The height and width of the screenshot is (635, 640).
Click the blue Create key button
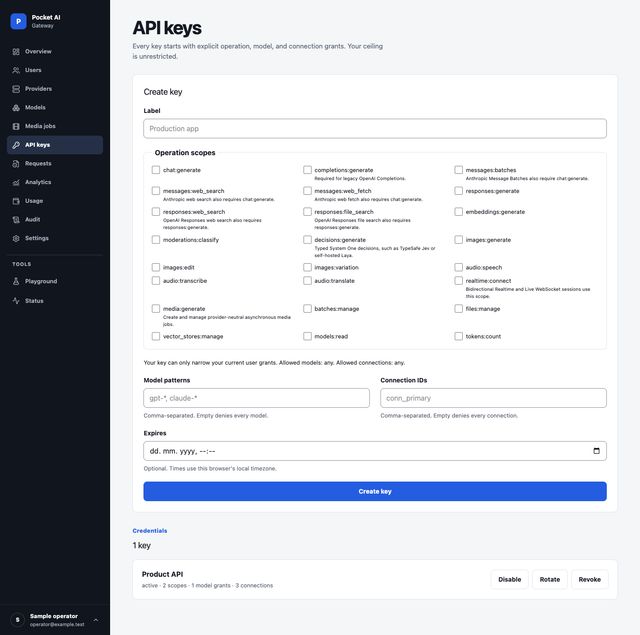[x=375, y=491]
